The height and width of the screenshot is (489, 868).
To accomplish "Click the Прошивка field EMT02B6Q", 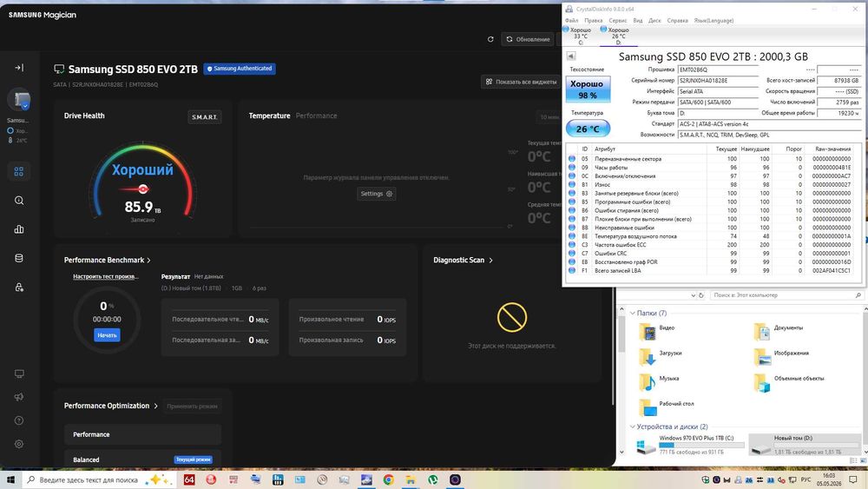I will pos(718,69).
